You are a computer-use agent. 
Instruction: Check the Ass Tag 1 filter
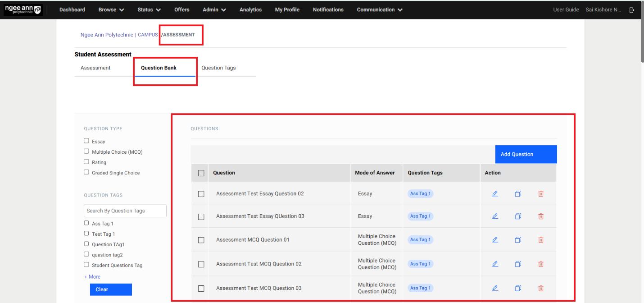86,223
